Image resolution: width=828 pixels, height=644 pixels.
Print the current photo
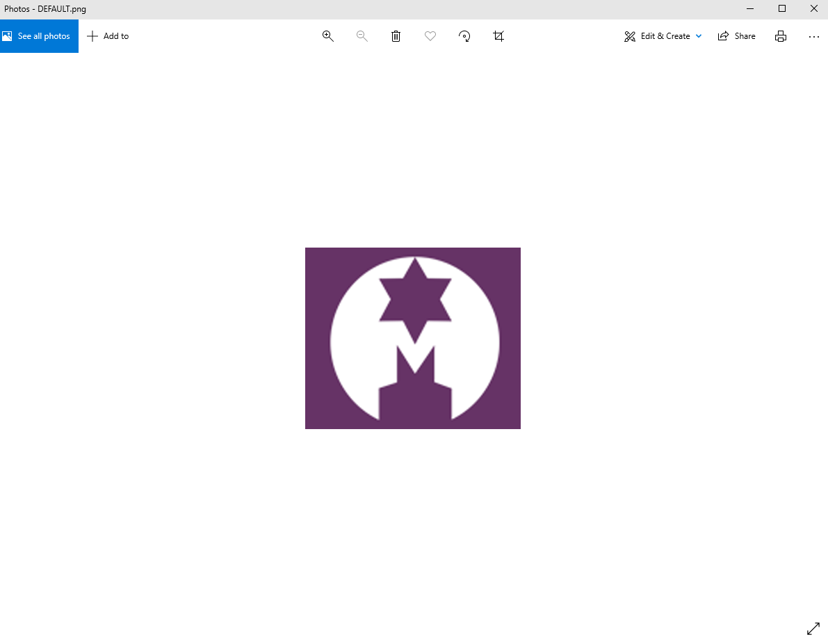(x=781, y=35)
